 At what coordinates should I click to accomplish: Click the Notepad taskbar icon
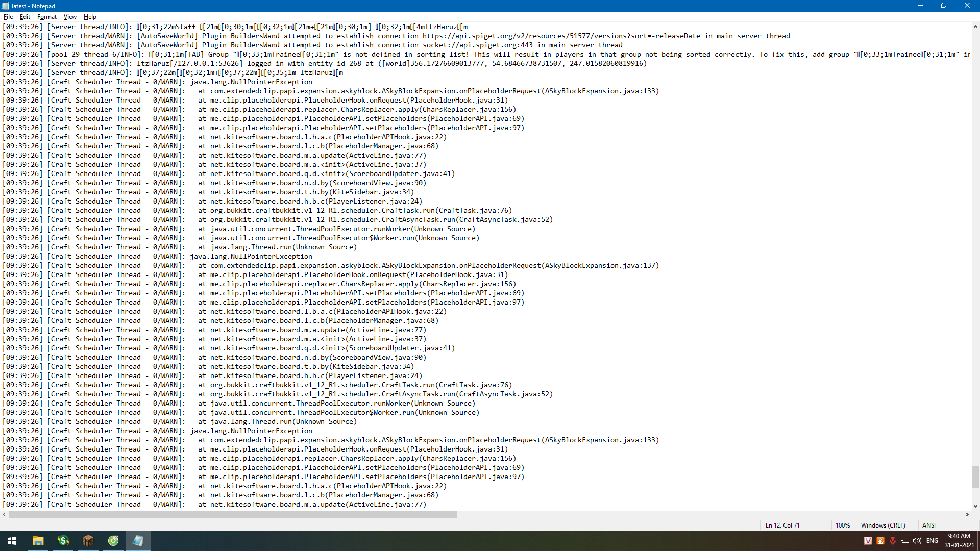[x=138, y=541]
